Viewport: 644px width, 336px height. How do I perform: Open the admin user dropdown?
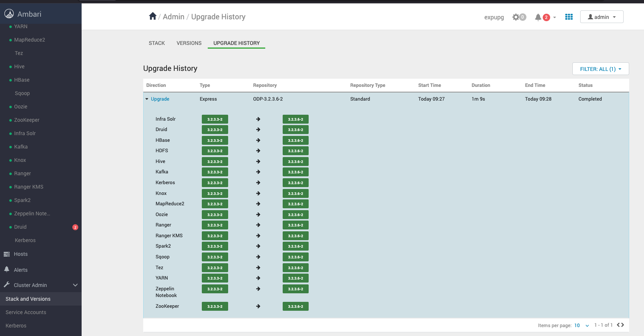click(602, 17)
